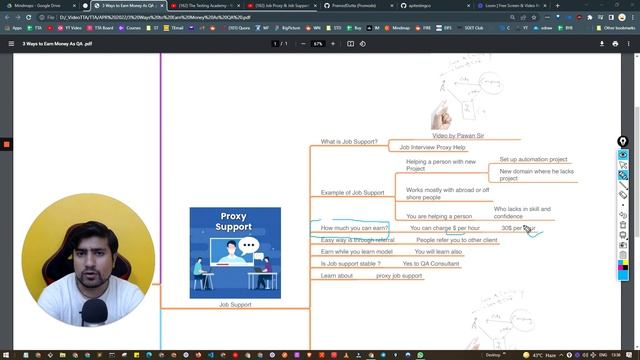The height and width of the screenshot is (360, 640).
Task: Print the PDF document
Action: pos(615,44)
